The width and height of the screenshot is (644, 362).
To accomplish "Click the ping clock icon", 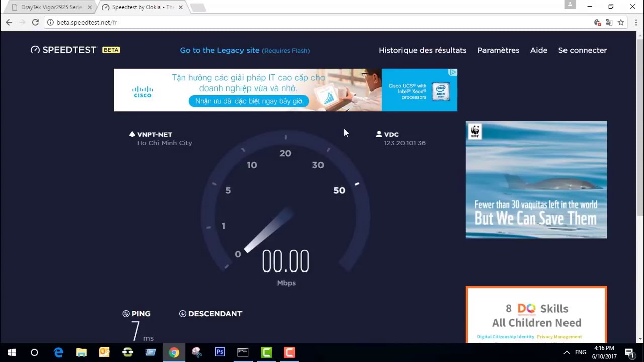I will 126,314.
